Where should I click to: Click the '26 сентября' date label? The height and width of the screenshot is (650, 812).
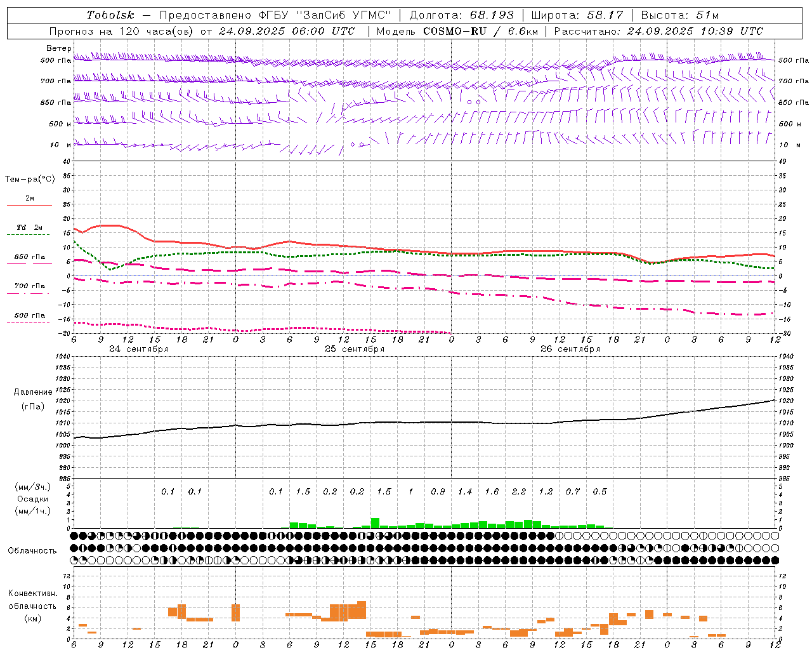(570, 349)
